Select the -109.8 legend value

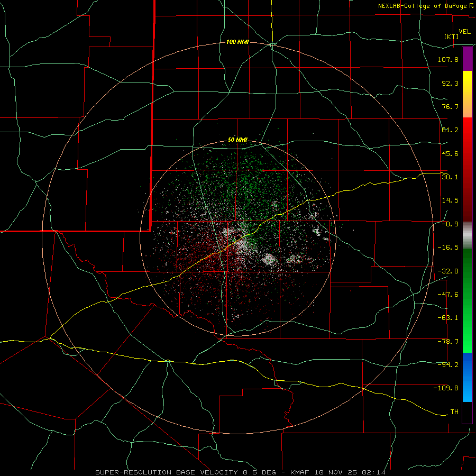pyautogui.click(x=446, y=388)
